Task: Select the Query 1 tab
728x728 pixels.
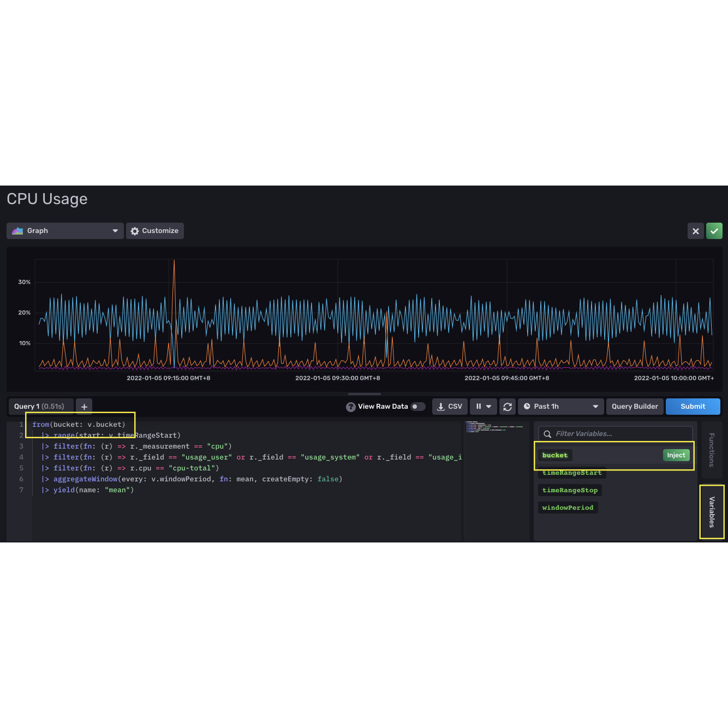Action: pos(40,407)
